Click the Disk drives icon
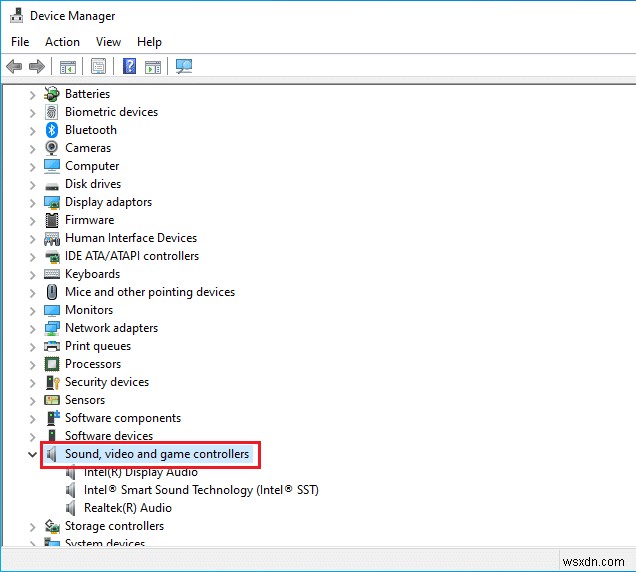Viewport: 636px width, 572px height. pyautogui.click(x=52, y=187)
